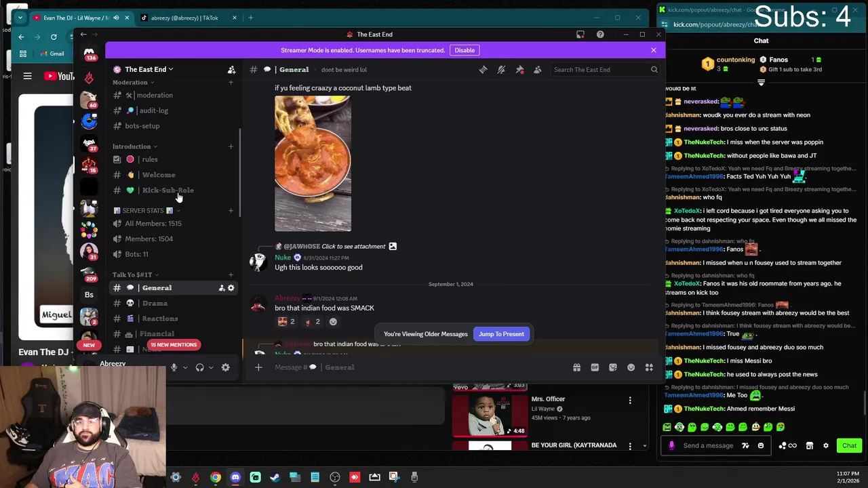
Task: Open Discord from the Windows taskbar
Action: click(x=235, y=477)
